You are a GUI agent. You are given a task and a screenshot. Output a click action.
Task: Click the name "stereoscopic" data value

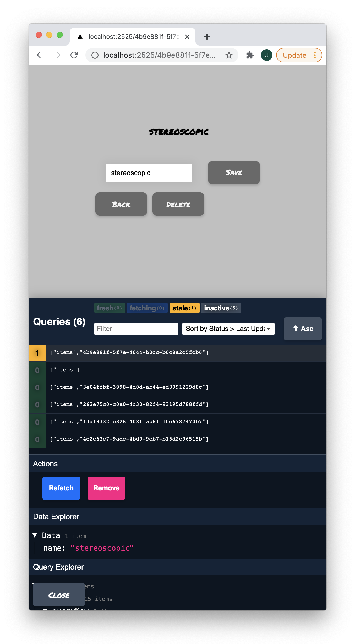(102, 548)
